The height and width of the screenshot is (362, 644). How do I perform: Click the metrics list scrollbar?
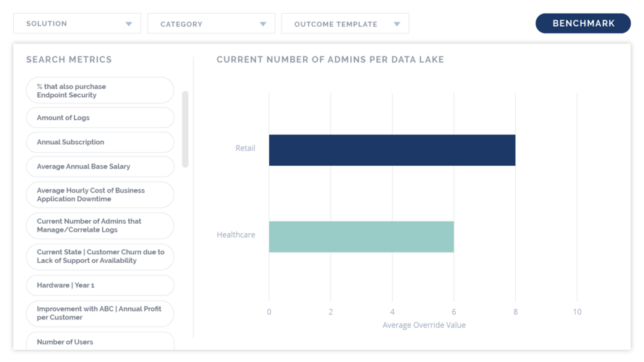(185, 129)
